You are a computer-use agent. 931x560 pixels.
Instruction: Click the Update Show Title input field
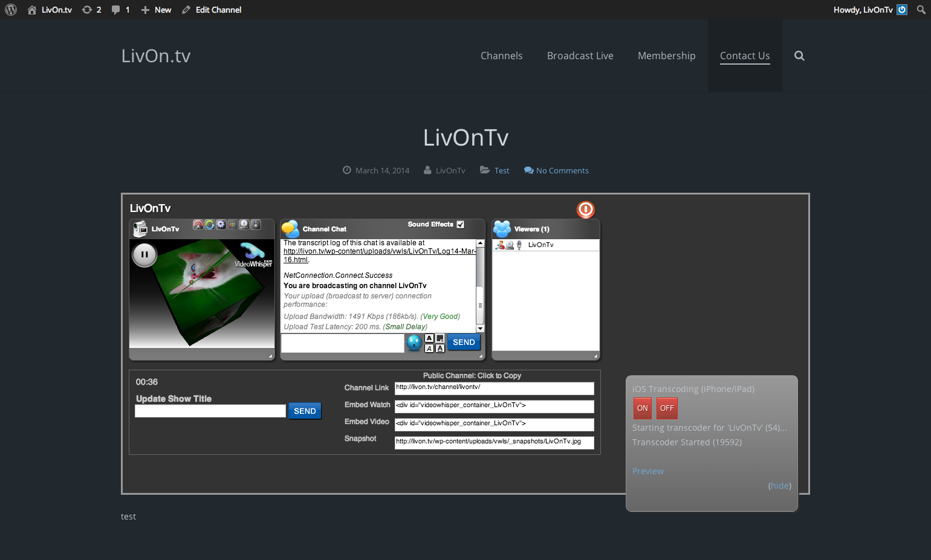[x=210, y=411]
